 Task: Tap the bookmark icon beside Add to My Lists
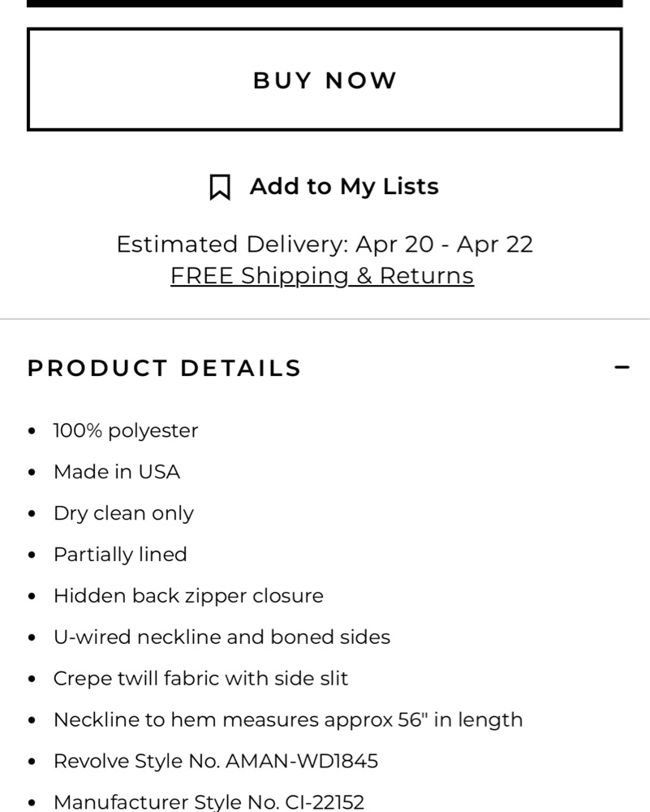coord(220,187)
